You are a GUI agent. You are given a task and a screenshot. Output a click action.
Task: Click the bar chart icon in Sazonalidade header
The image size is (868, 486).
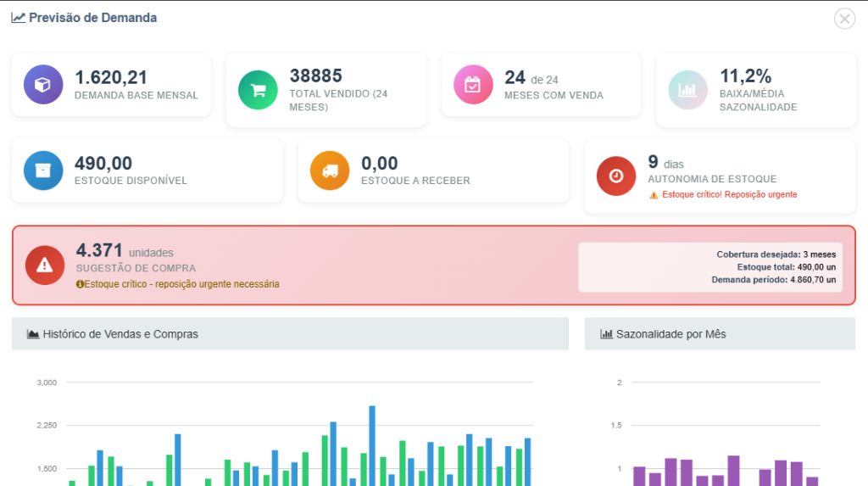[606, 334]
